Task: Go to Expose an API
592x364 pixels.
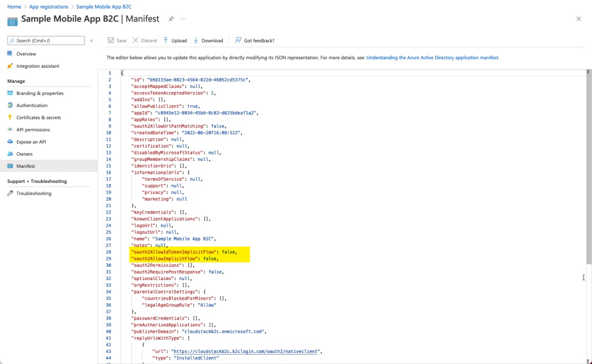Action: 31,142
